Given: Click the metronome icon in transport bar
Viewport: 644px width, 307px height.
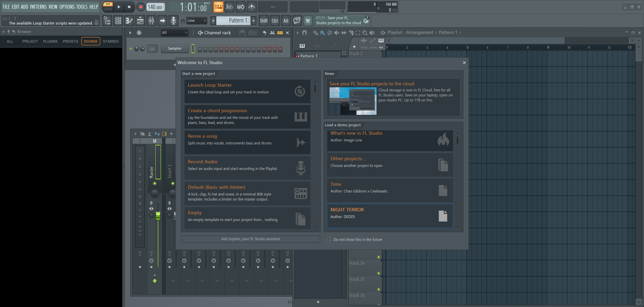Looking at the screenshot, I should (252, 7).
